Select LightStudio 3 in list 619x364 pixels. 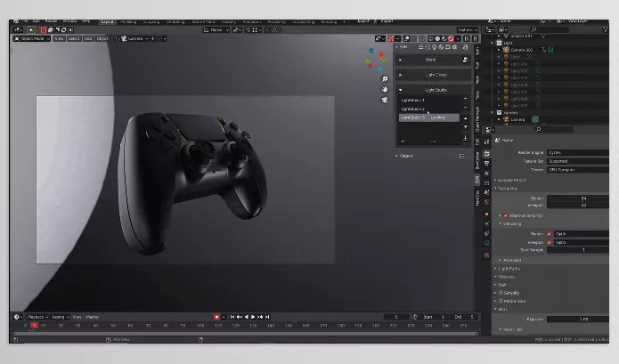click(428, 117)
